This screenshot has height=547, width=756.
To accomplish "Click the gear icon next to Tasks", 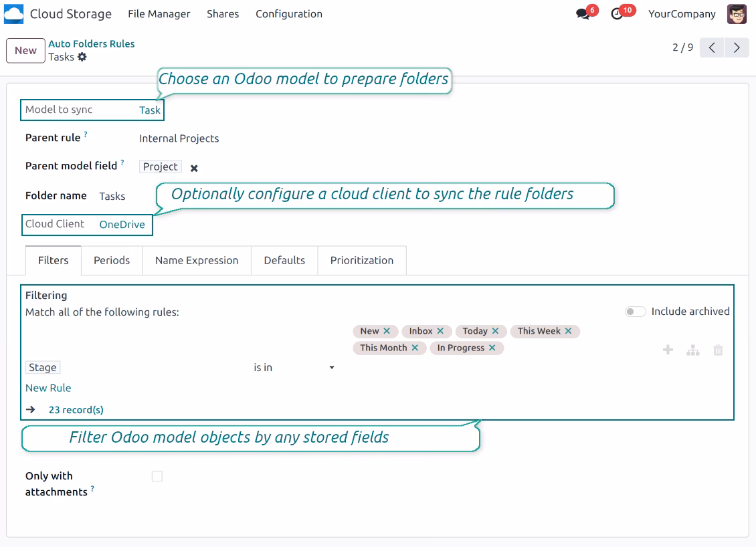I will tap(82, 57).
